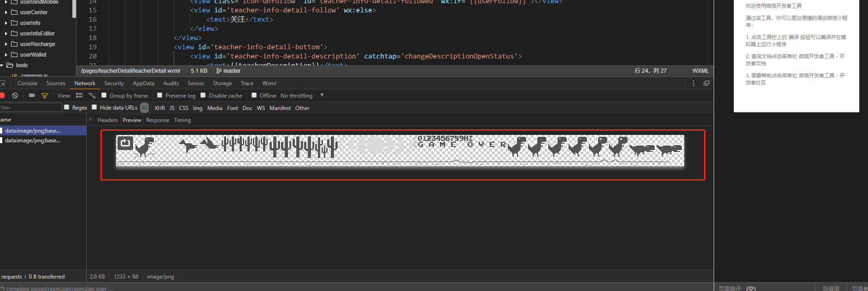Viewport: 868px width, 291px height.
Task: Filter requests by WS type
Action: tap(261, 108)
